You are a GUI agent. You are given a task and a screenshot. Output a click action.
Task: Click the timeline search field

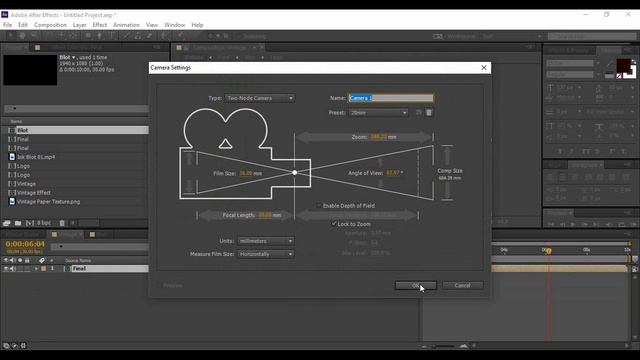(100, 247)
